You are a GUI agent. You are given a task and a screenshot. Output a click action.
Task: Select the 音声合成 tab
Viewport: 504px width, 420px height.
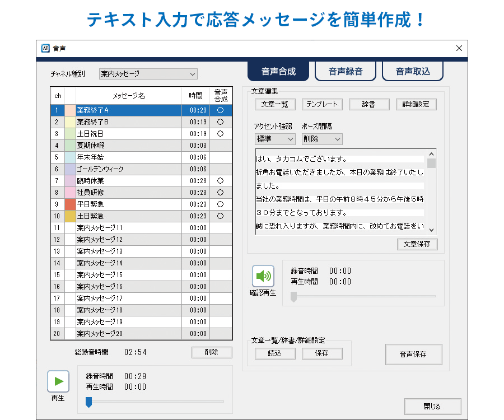278,71
